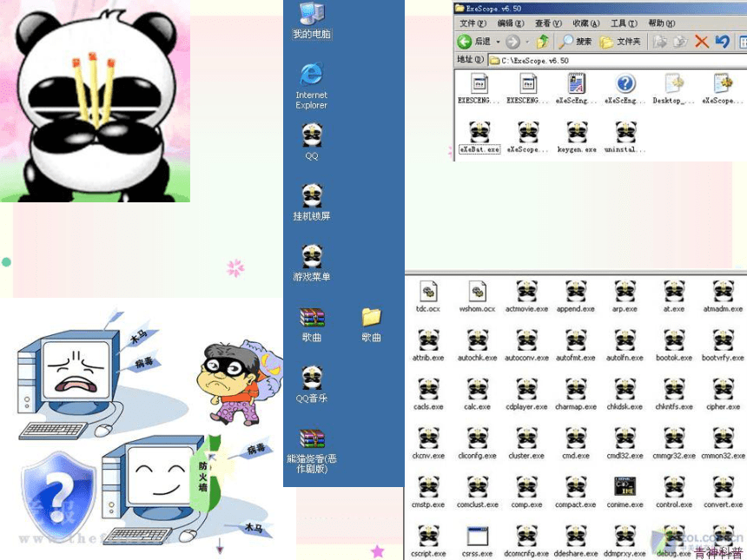Select the eXeScEng help file with question mark

point(625,89)
